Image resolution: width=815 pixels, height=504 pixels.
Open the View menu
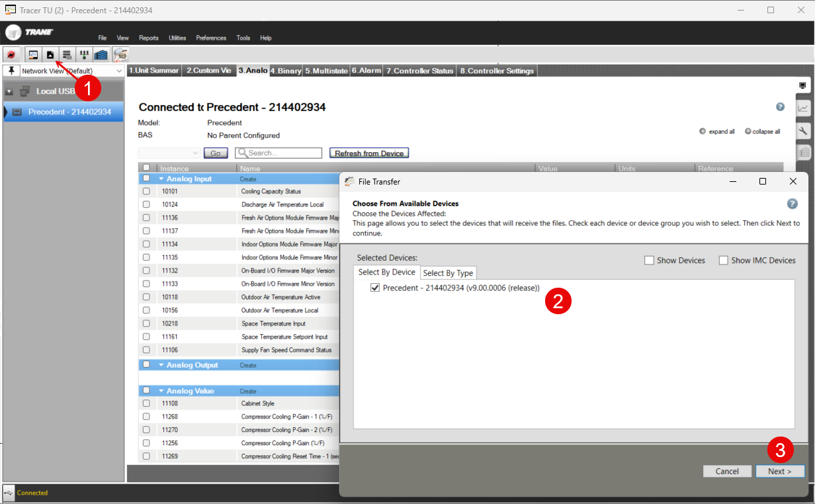point(122,38)
